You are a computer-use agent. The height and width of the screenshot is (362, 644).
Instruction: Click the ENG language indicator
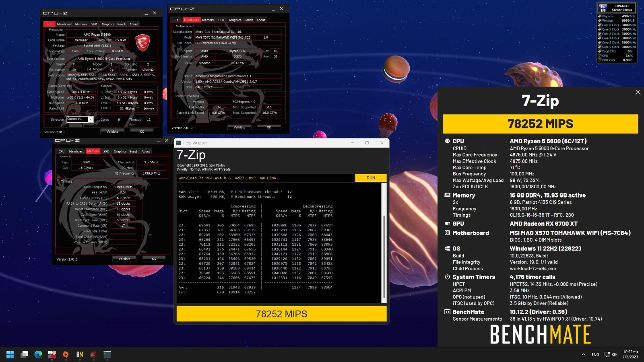595,354
